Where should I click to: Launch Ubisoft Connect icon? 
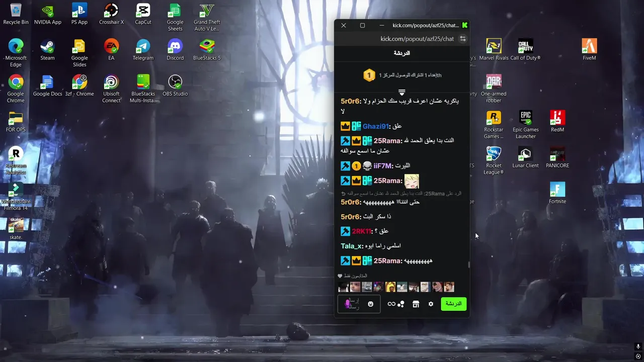click(111, 89)
